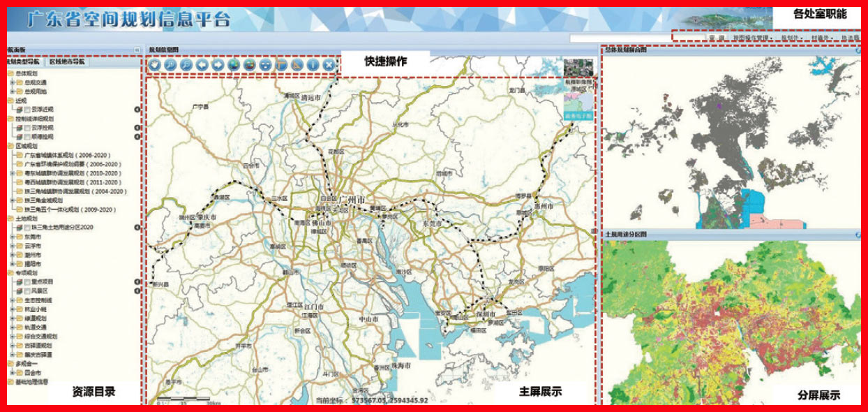
Task: Switch basemap to satellite imagery thumbnail
Action: [x=578, y=70]
